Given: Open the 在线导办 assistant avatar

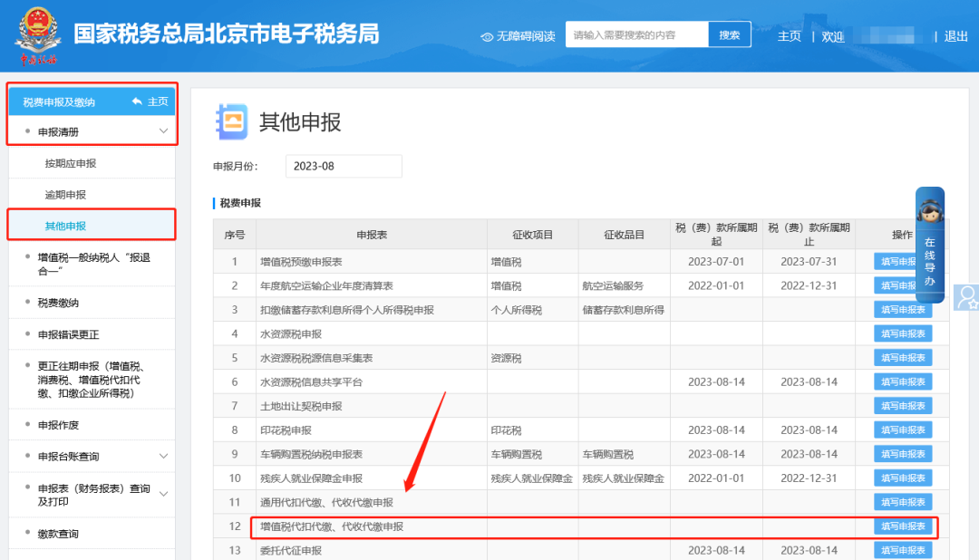Looking at the screenshot, I should pyautogui.click(x=929, y=212).
